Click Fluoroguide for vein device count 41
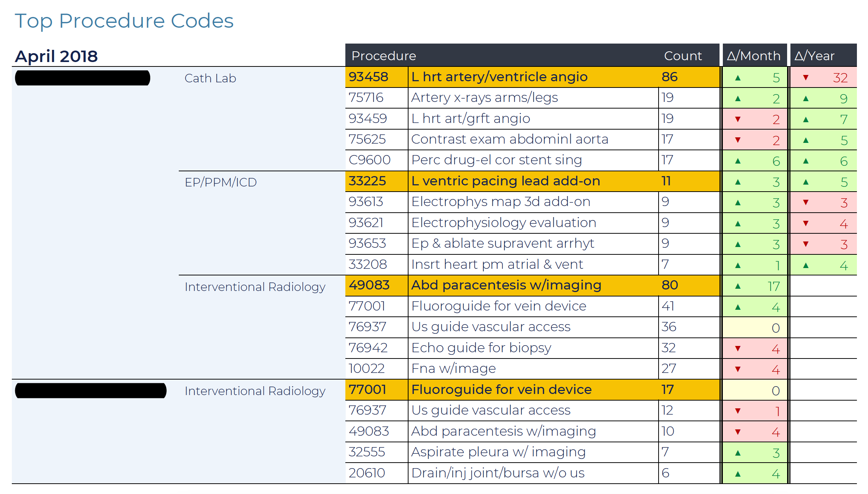This screenshot has height=494, width=868. (668, 306)
